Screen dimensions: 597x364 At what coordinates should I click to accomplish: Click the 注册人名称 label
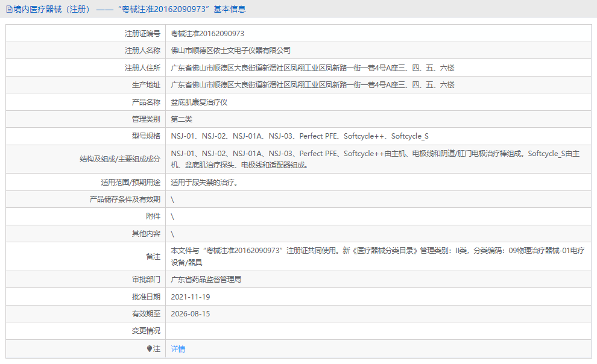coord(142,50)
